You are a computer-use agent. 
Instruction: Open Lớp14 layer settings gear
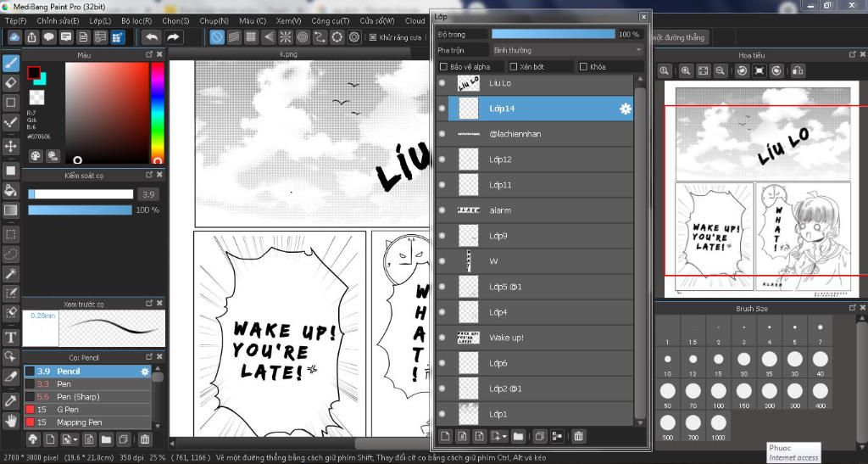(625, 109)
